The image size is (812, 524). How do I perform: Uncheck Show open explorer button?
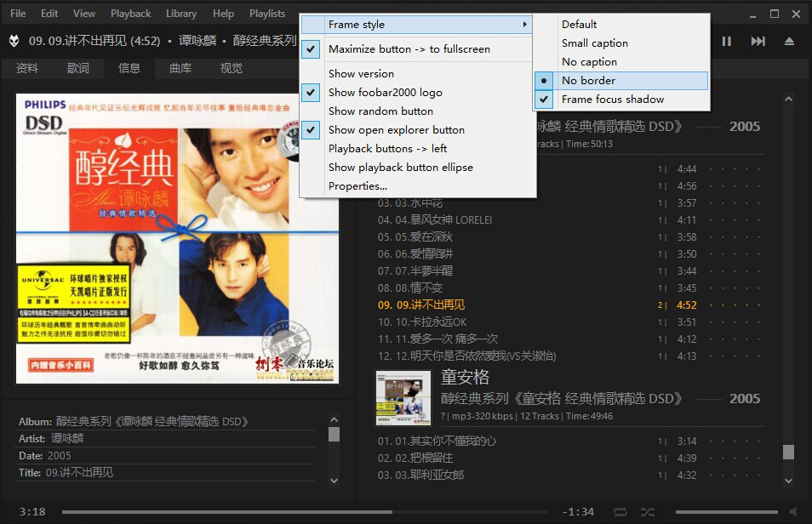pos(417,130)
